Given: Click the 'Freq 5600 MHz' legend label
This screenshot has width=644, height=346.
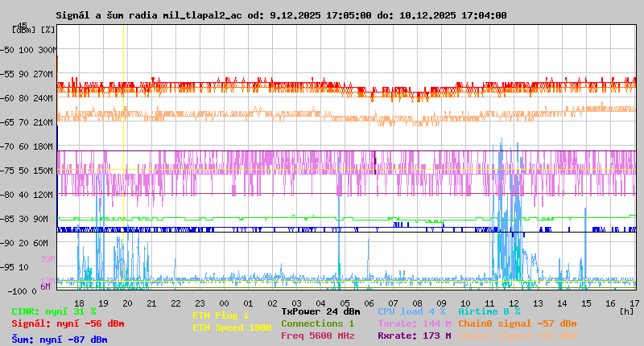Looking at the screenshot, I should 318,336.
